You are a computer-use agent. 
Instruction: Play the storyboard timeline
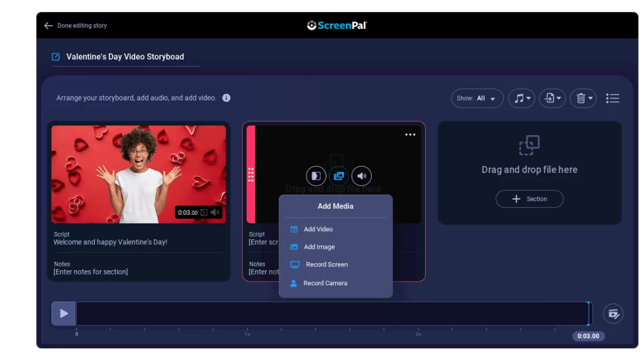click(64, 314)
